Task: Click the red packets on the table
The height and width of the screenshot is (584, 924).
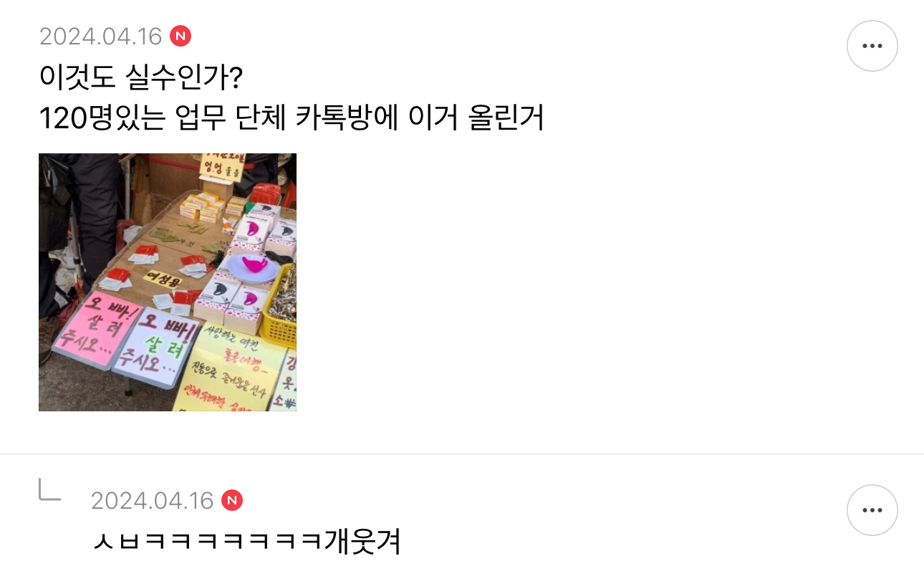Action: tap(145, 251)
